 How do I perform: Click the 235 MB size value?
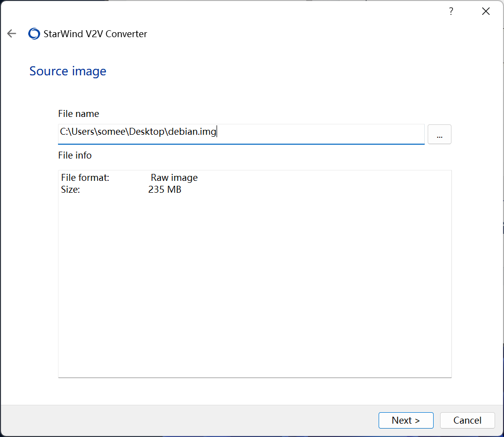[165, 189]
